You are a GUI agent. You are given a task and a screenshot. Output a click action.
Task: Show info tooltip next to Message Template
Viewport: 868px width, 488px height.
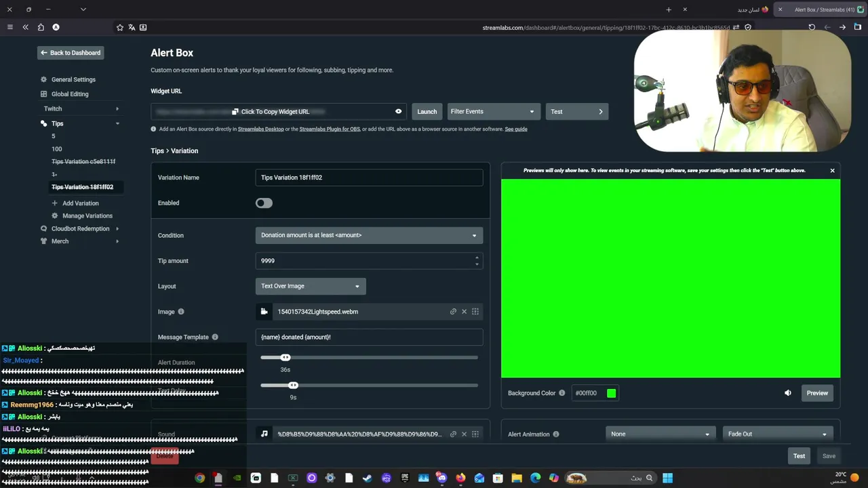(215, 337)
